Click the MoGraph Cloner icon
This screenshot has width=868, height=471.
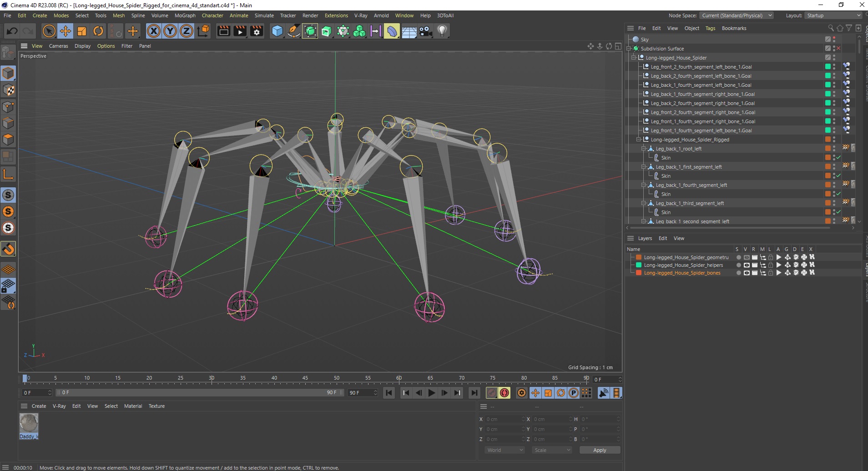tap(359, 31)
